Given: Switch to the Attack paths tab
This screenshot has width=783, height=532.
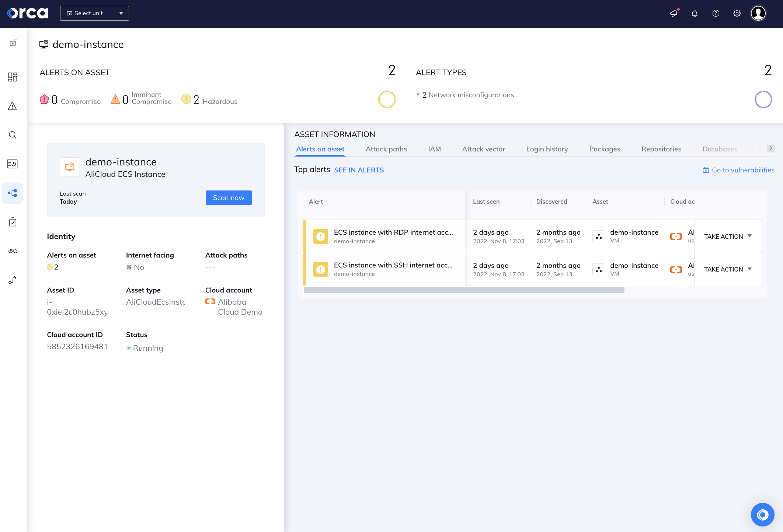Looking at the screenshot, I should (386, 149).
